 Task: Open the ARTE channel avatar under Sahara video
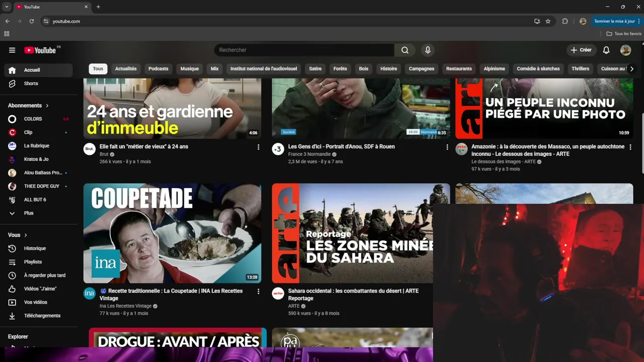click(278, 293)
